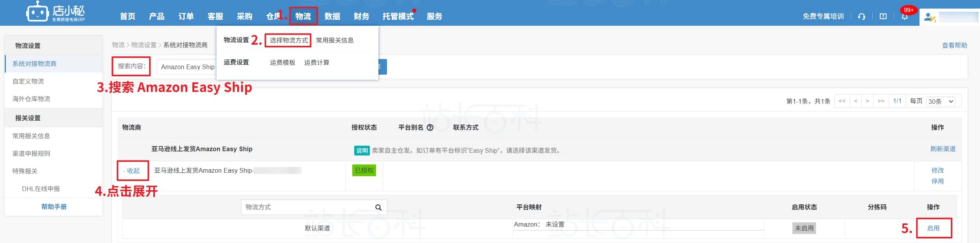Viewport: 980px width, 243px height.
Task: Open the 财务 menu
Action: pos(362,16)
